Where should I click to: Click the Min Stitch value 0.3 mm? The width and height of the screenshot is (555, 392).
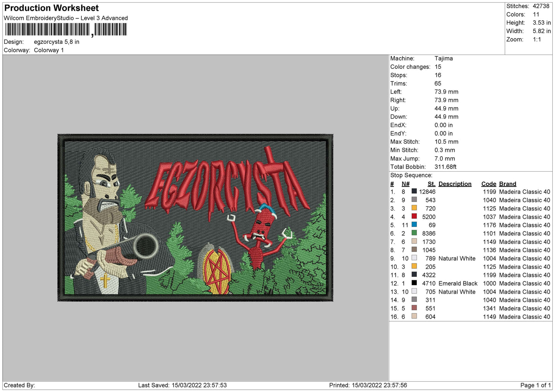pos(445,150)
